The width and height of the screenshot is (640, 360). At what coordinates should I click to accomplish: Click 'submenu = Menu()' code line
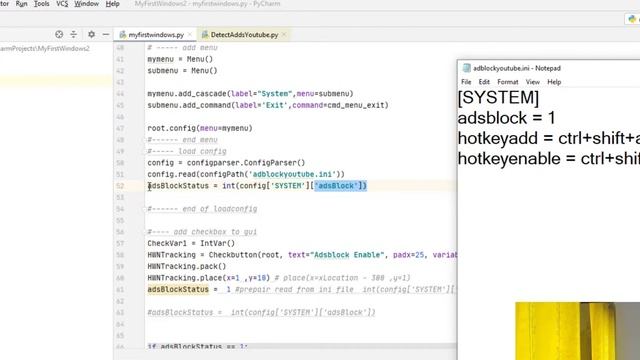pos(182,71)
